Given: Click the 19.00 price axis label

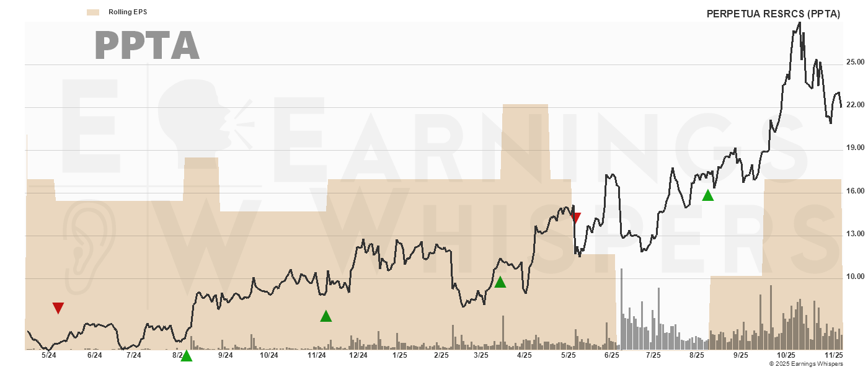Looking at the screenshot, I should tap(856, 148).
